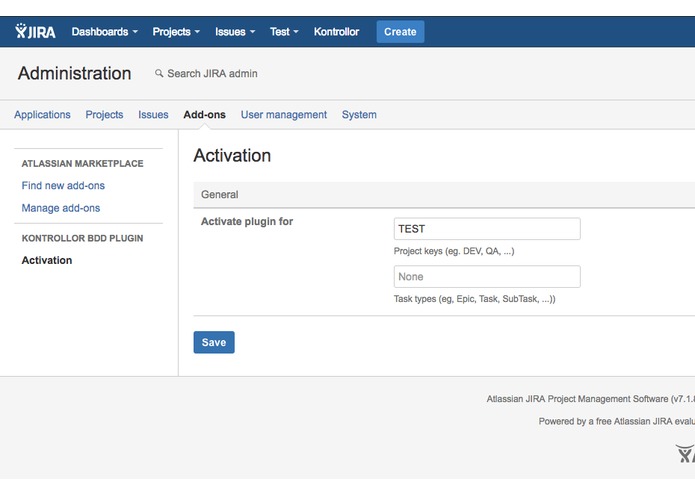Click the Powered by a free Atlassian JIRA footer text

coord(617,421)
